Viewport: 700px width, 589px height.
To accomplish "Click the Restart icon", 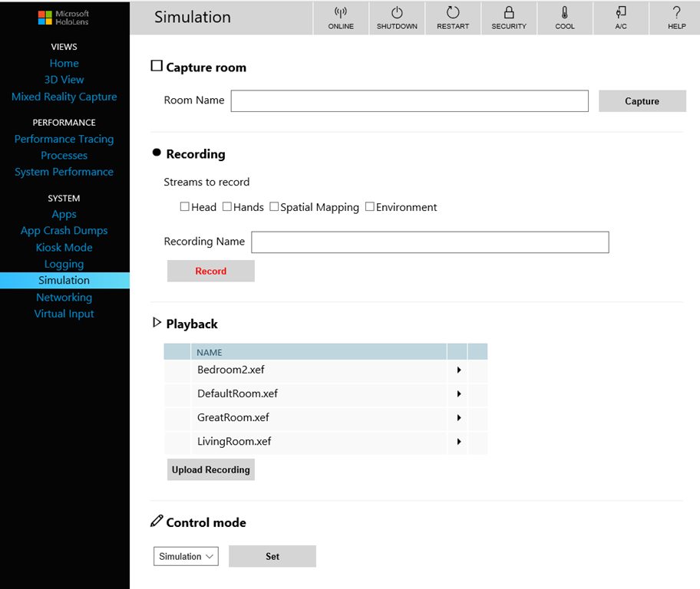I will 453,13.
